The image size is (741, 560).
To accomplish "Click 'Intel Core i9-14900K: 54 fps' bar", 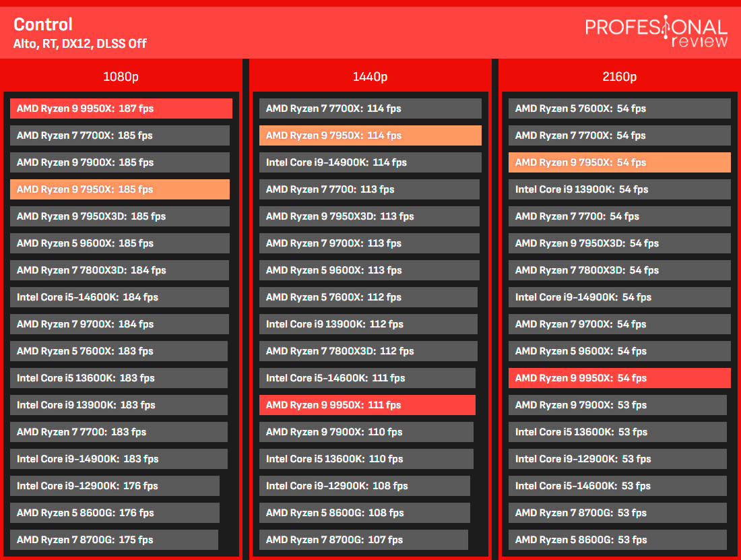I will tap(620, 297).
